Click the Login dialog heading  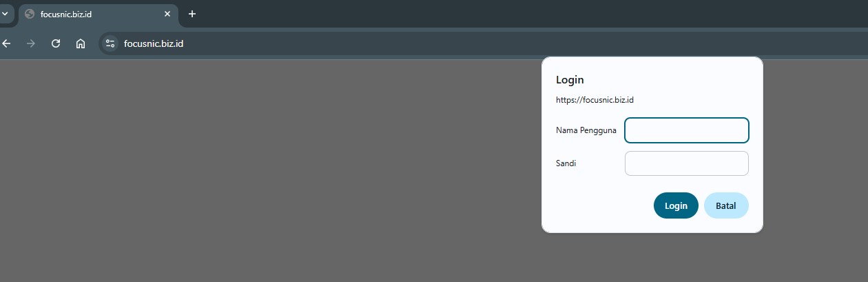click(x=570, y=80)
